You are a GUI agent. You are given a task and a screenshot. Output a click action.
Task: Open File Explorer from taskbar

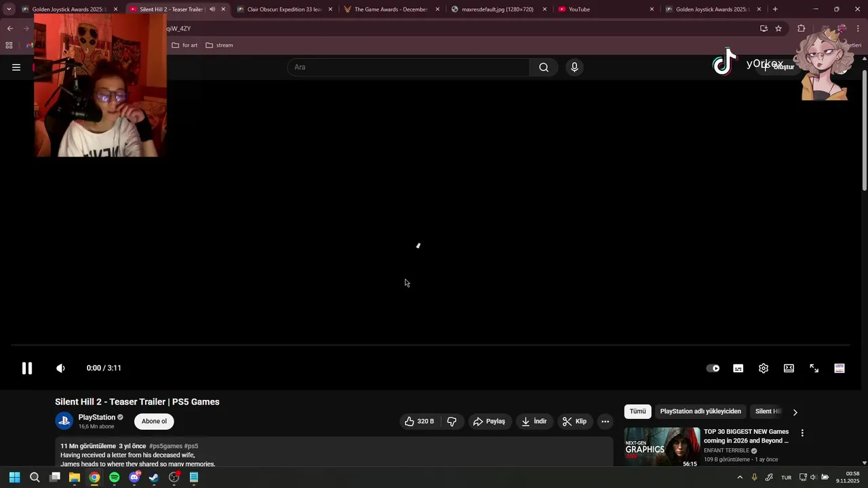click(x=75, y=477)
